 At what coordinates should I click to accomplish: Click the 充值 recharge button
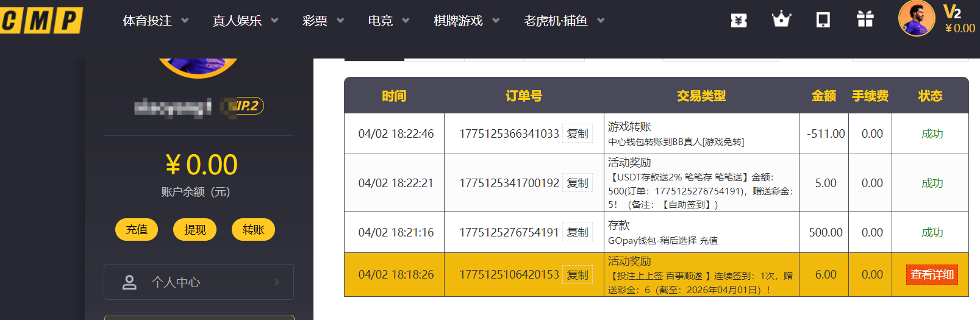[x=137, y=230]
